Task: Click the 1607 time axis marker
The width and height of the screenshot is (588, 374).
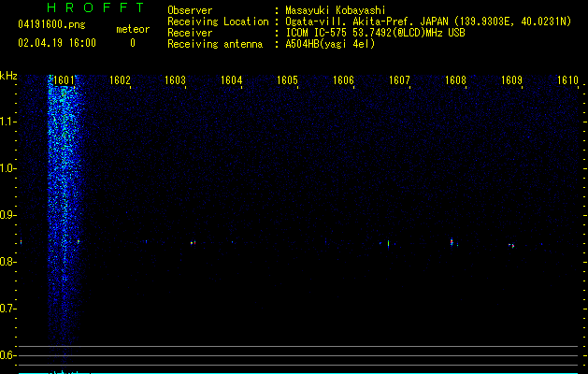Action: coord(399,80)
